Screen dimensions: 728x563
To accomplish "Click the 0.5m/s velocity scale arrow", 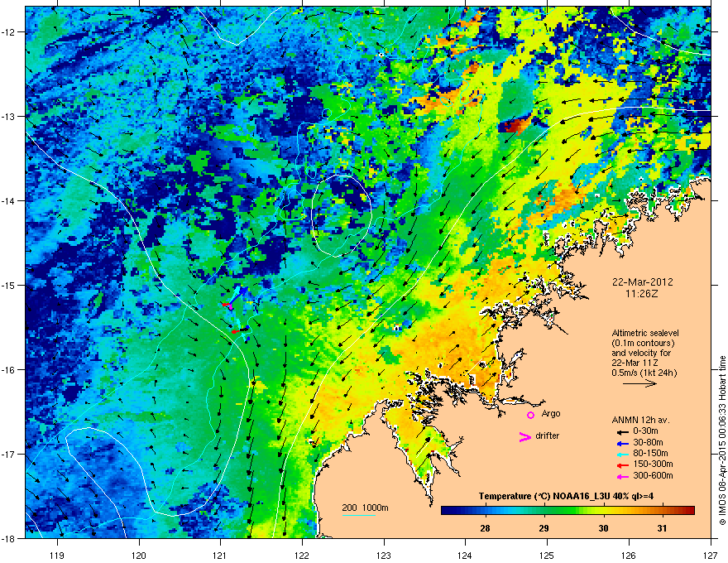I will (x=639, y=383).
